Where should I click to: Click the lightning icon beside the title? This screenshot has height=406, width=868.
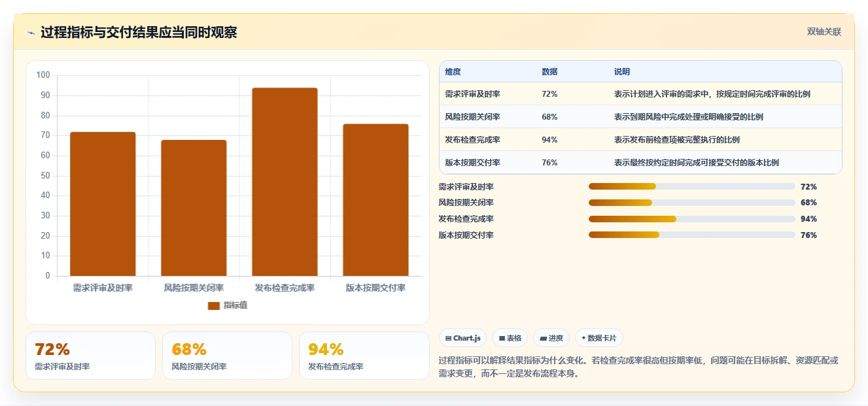(x=31, y=33)
